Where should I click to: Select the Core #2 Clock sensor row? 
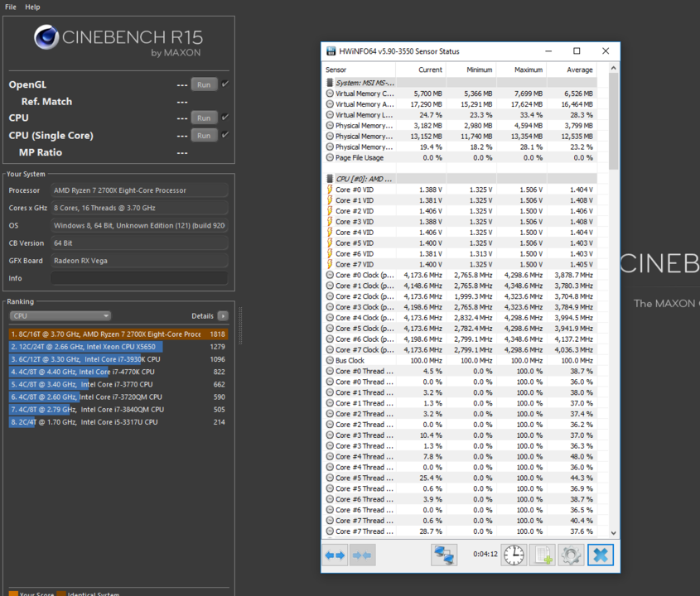click(x=460, y=296)
